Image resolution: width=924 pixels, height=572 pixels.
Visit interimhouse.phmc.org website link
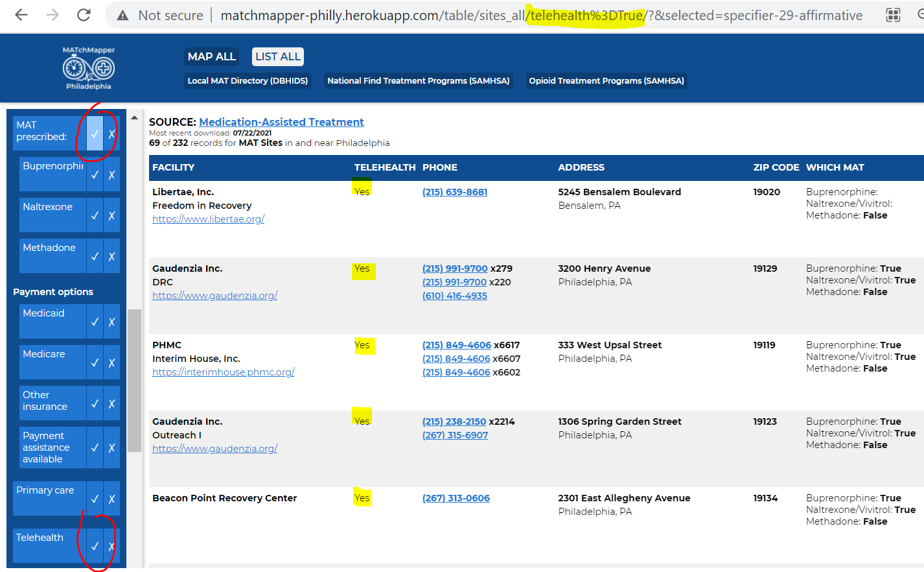pos(224,372)
